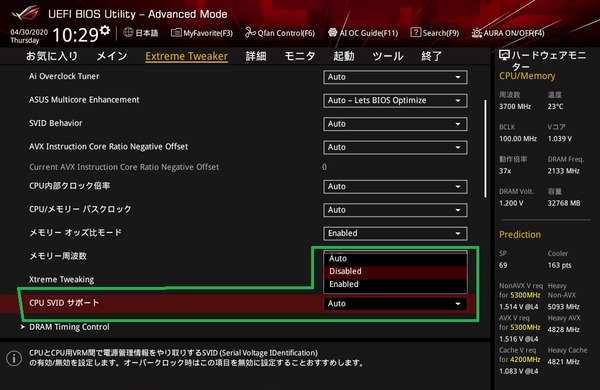Screen dimensions: 600x390
Task: Select the Xtreme Tweaking row label
Action: point(61,280)
